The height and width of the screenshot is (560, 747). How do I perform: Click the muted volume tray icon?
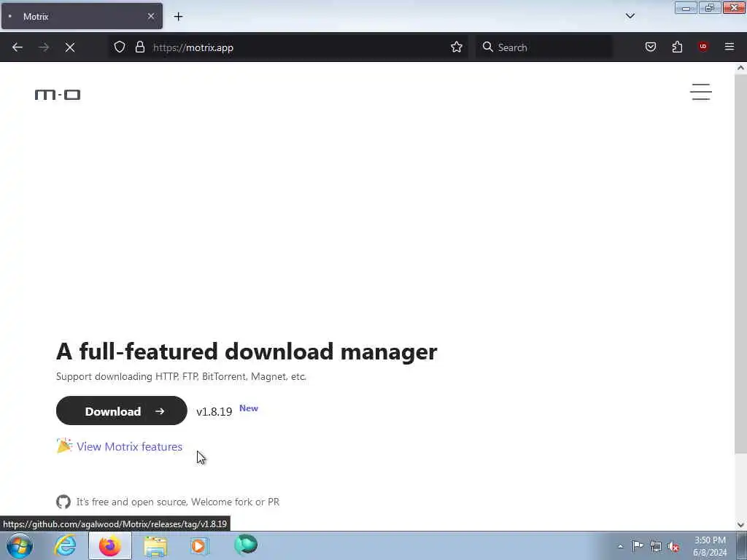point(673,547)
